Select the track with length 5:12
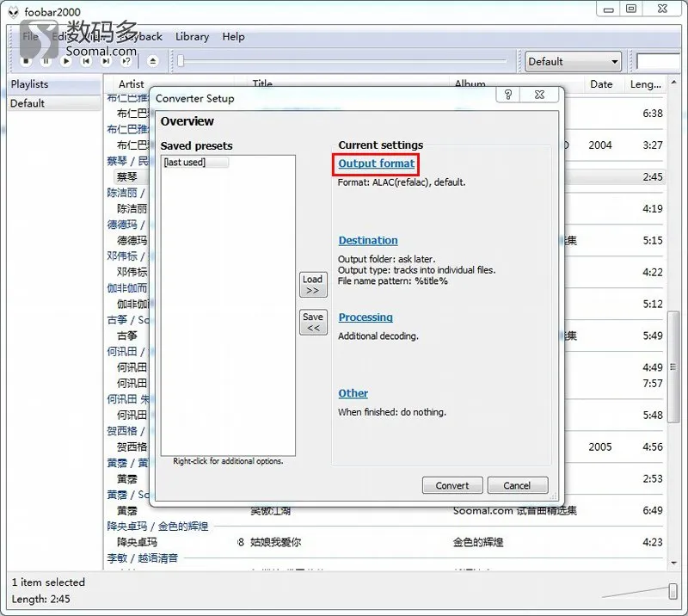 coord(653,304)
